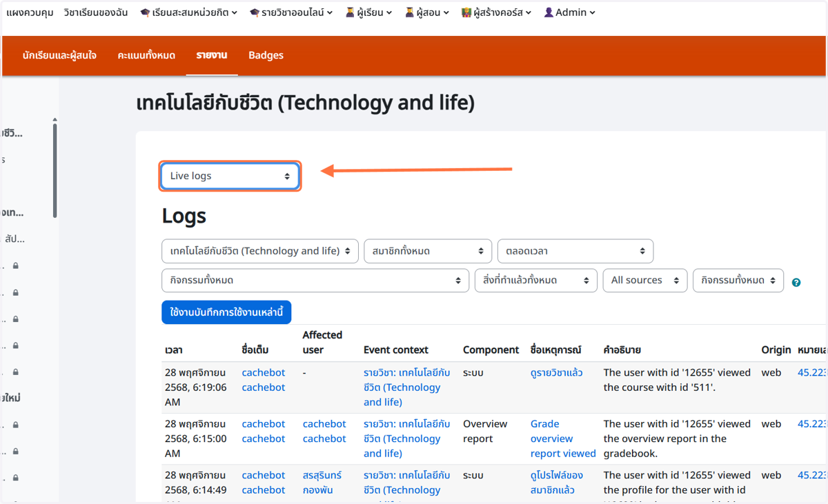Click description about overview report in the gradebook
This screenshot has height=504, width=828.
(677, 439)
